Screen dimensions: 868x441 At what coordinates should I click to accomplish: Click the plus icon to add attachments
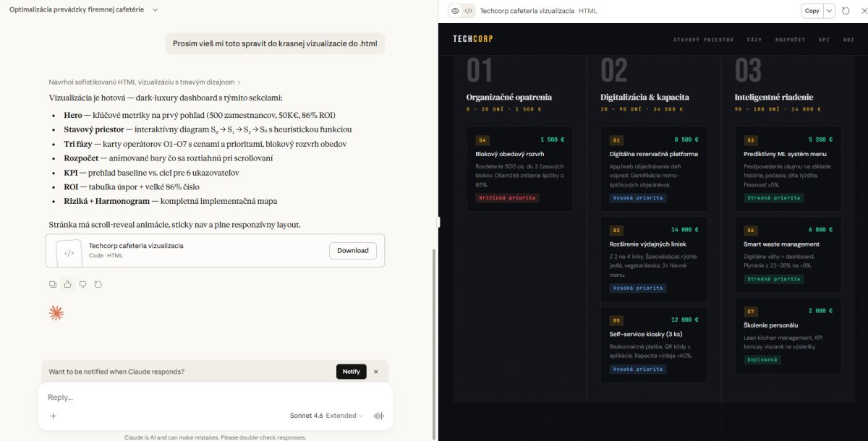coord(53,416)
